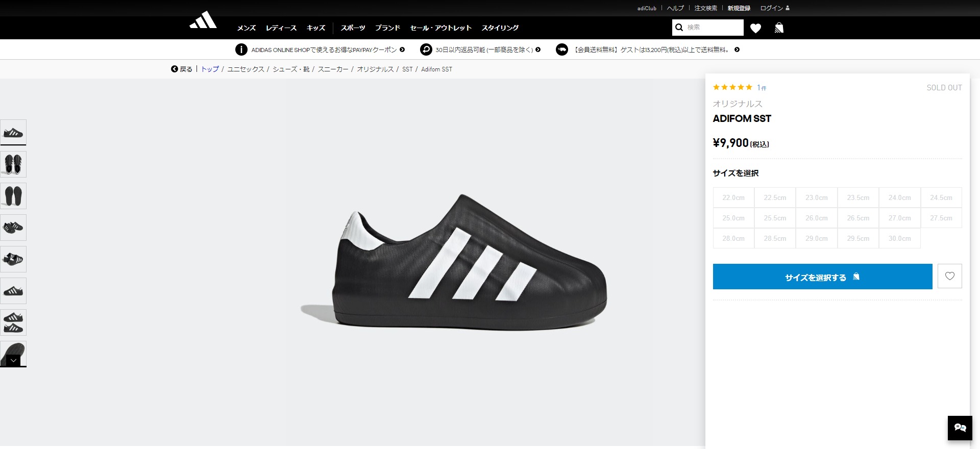Image resolution: width=980 pixels, height=449 pixels.
Task: Select size 29.0cm
Action: [817, 238]
